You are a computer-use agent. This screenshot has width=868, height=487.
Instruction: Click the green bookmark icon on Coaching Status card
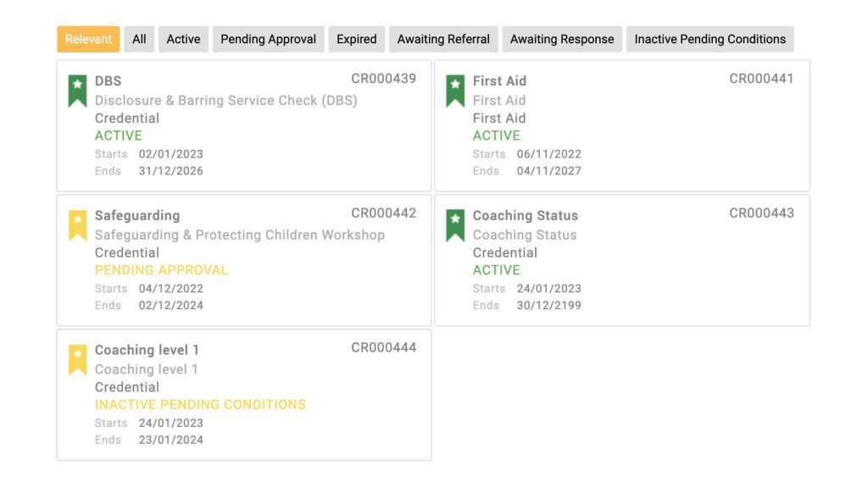(x=455, y=225)
